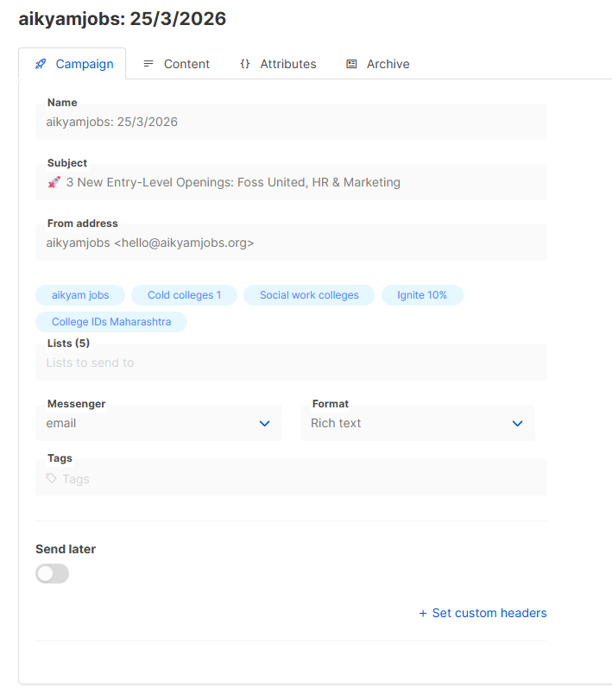Click the Archive tab icon

click(351, 64)
